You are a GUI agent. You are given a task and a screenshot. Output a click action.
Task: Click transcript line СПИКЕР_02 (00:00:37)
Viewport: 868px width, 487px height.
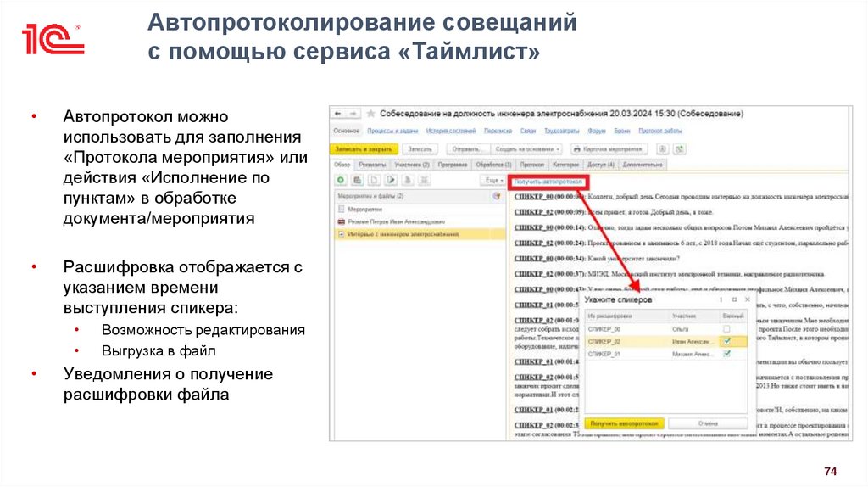[670, 274]
